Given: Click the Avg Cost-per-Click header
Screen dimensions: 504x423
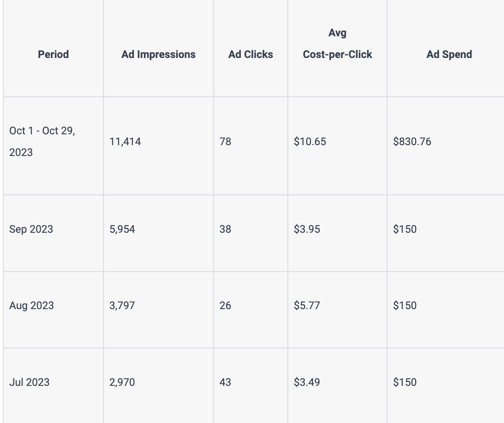Looking at the screenshot, I should (x=338, y=44).
